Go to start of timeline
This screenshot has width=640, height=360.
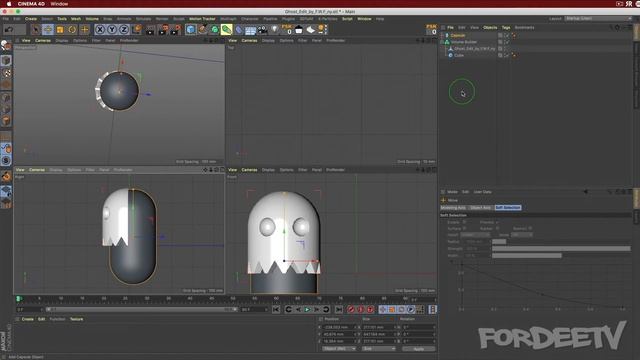276,310
